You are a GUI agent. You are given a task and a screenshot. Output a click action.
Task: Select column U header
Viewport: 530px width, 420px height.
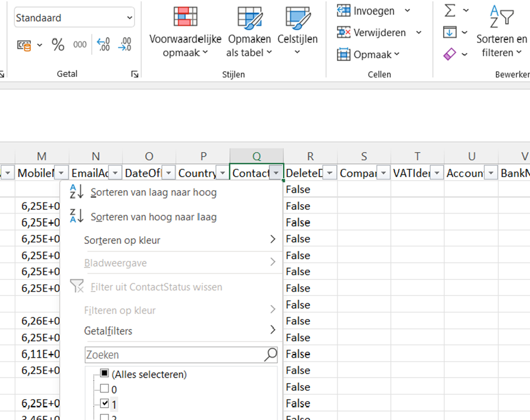[x=471, y=156]
